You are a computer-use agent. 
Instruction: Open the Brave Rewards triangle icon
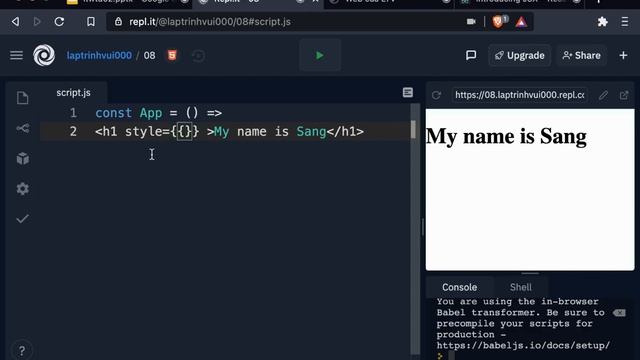[x=521, y=22]
